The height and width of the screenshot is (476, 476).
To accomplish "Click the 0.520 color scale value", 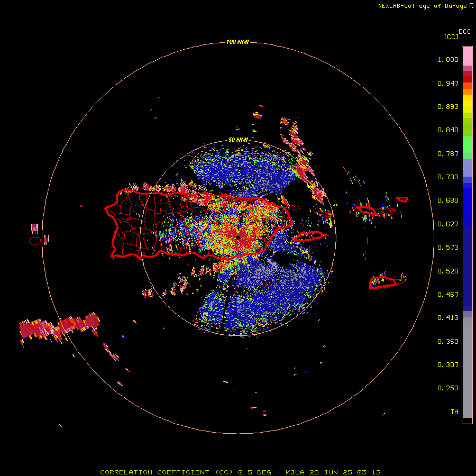I will [448, 271].
